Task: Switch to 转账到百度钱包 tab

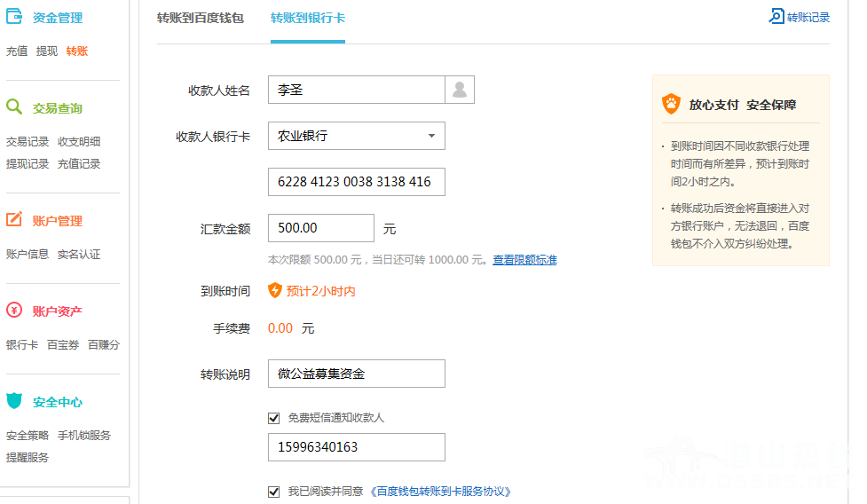Action: point(201,19)
